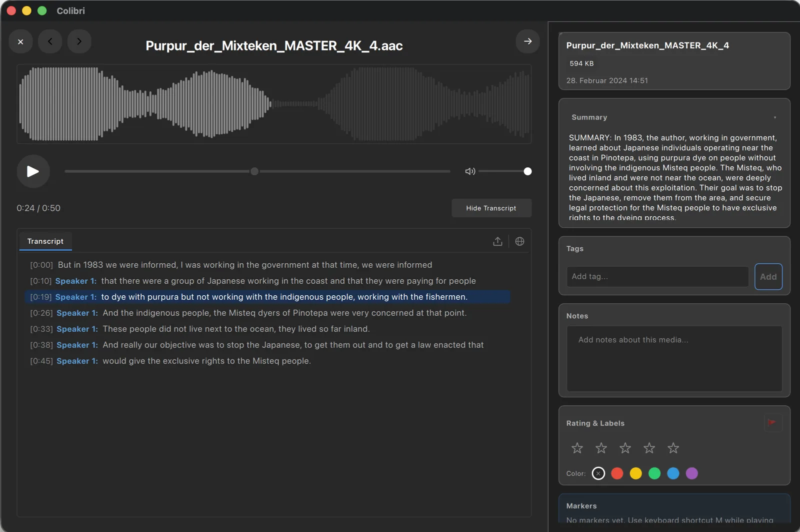The width and height of the screenshot is (800, 532).
Task: Click the volume slider knob
Action: click(527, 171)
